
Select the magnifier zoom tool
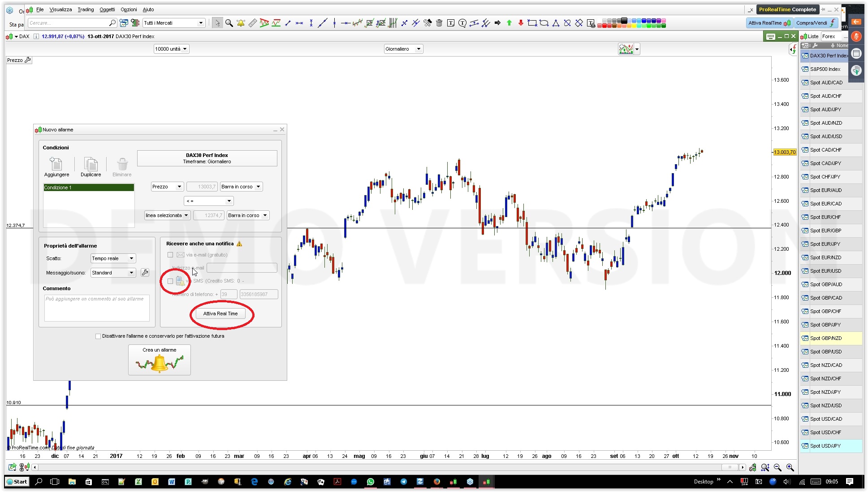coord(229,23)
